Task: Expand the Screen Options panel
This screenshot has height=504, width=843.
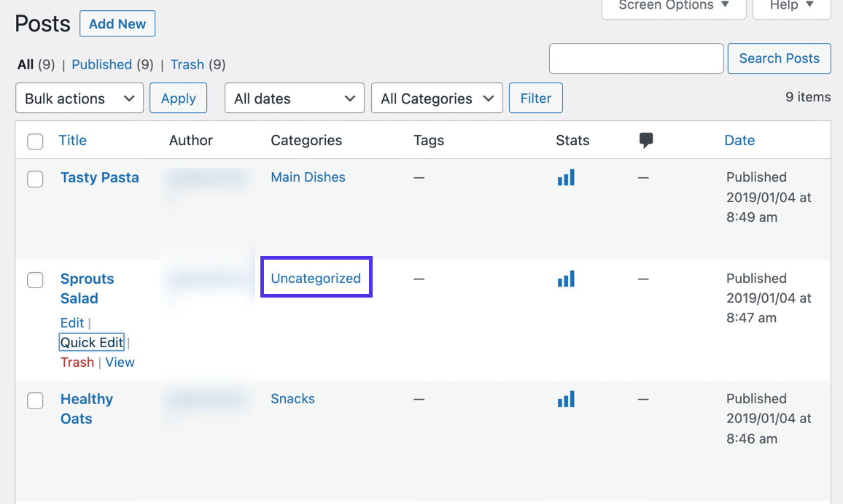Action: (x=672, y=6)
